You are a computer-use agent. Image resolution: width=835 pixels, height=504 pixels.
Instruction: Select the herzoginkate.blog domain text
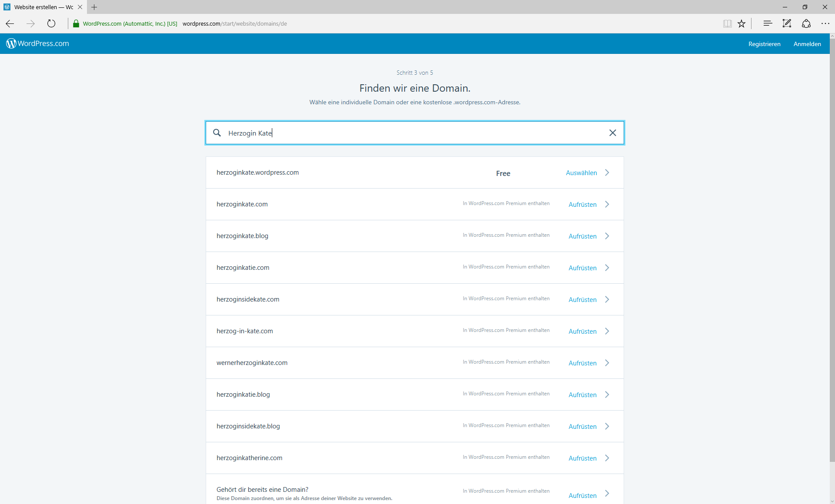(x=242, y=236)
